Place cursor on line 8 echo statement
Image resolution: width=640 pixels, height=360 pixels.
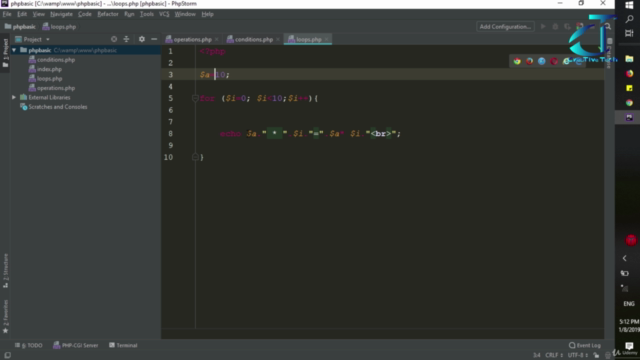point(310,133)
